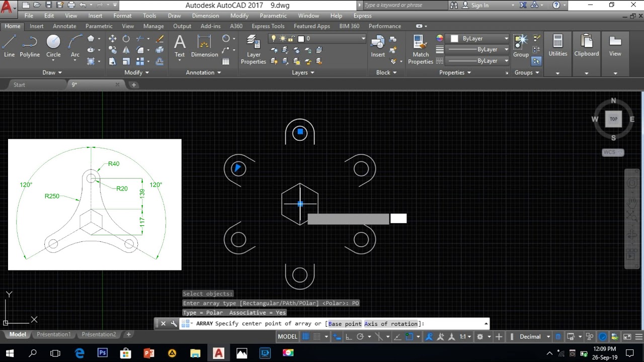Viewport: 644px width, 362px height.
Task: Add a new drawing tab with plus
Action: (x=134, y=85)
